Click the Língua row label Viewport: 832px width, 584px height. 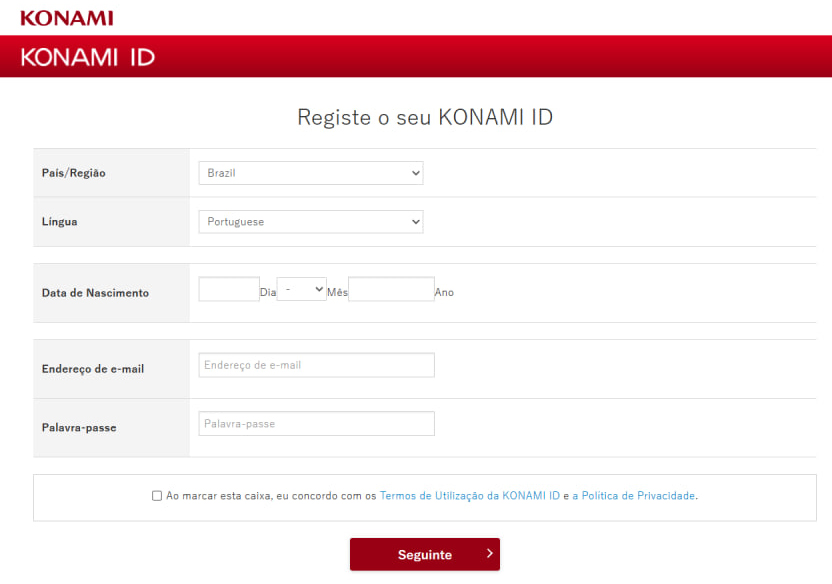click(59, 222)
